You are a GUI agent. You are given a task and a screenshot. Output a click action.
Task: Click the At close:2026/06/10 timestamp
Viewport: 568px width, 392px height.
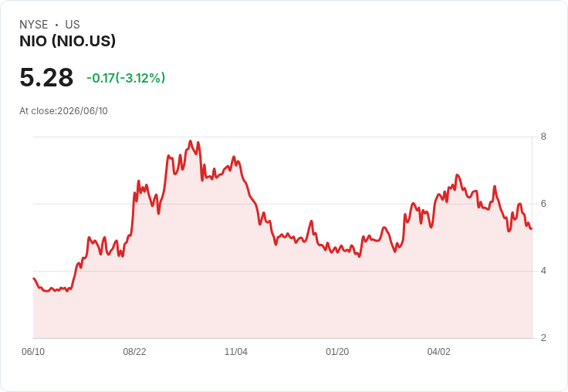click(63, 111)
